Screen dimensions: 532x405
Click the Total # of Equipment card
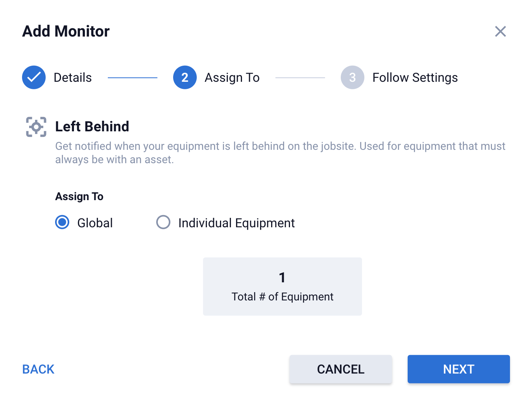[x=282, y=286]
